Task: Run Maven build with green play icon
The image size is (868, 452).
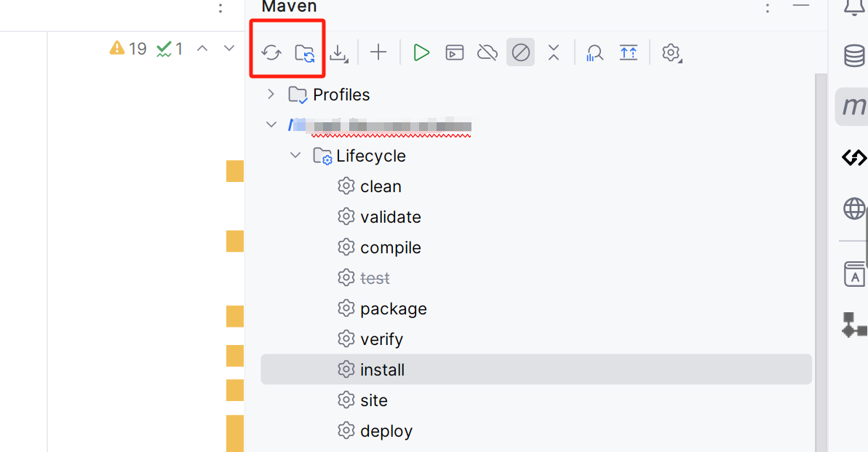Action: tap(421, 52)
